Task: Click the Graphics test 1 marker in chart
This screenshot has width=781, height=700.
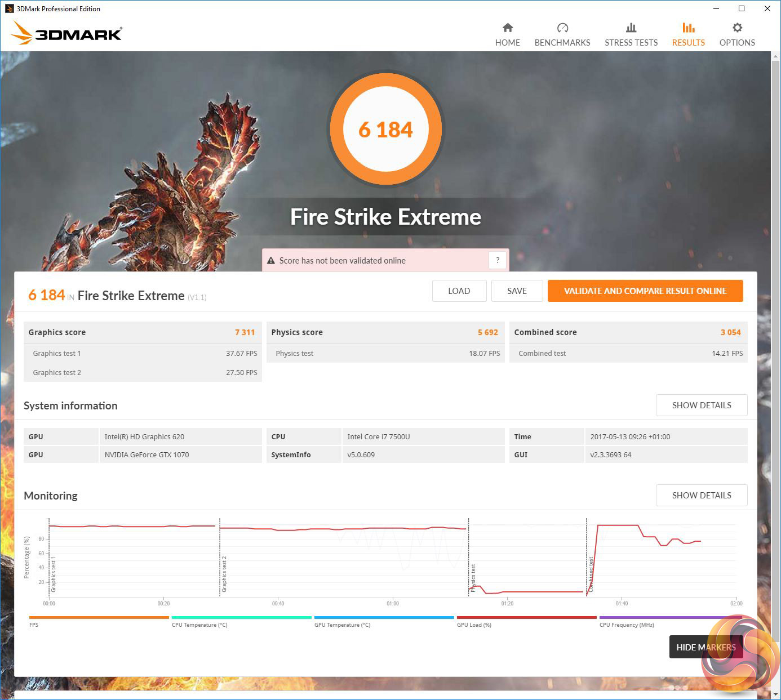Action: coord(54,576)
